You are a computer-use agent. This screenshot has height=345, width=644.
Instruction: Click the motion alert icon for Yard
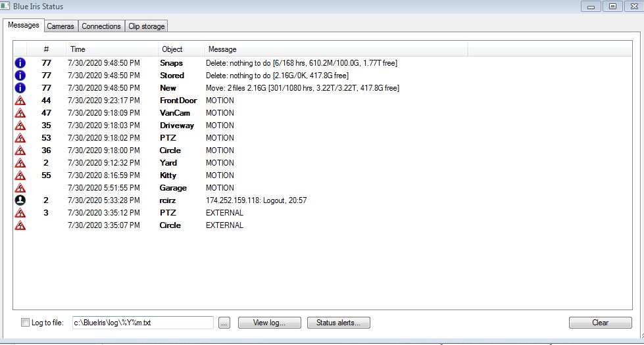(x=20, y=163)
